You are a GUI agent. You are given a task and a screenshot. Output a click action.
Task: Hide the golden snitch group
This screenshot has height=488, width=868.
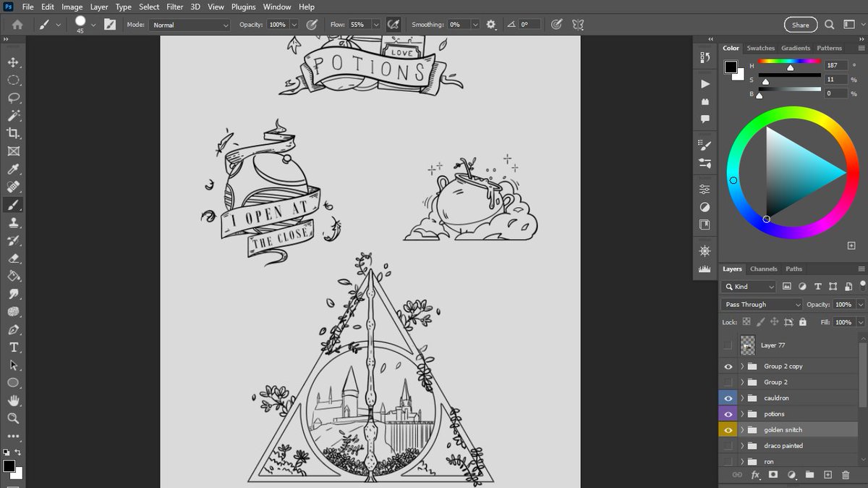pyautogui.click(x=728, y=430)
